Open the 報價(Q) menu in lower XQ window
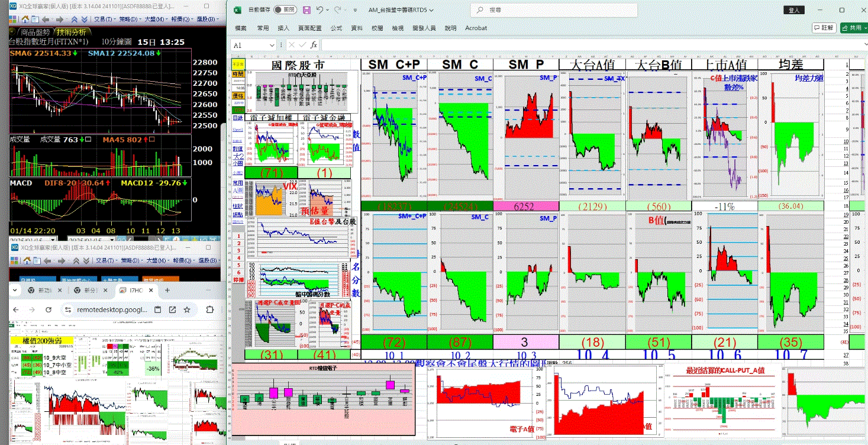Screen dimensions: 868x445 click(185, 261)
